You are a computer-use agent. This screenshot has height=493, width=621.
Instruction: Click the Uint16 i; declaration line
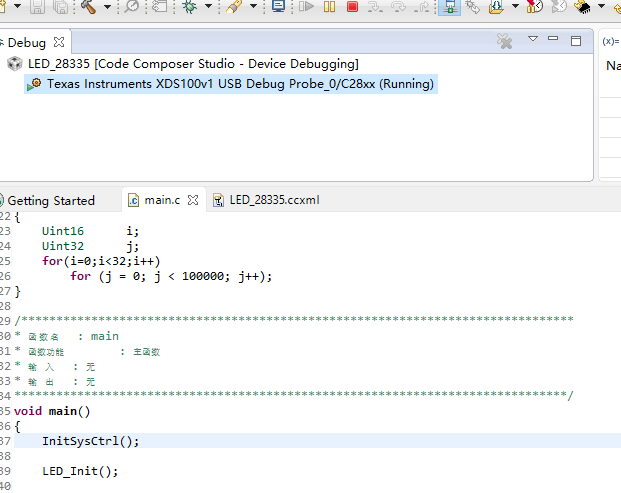pyautogui.click(x=90, y=231)
